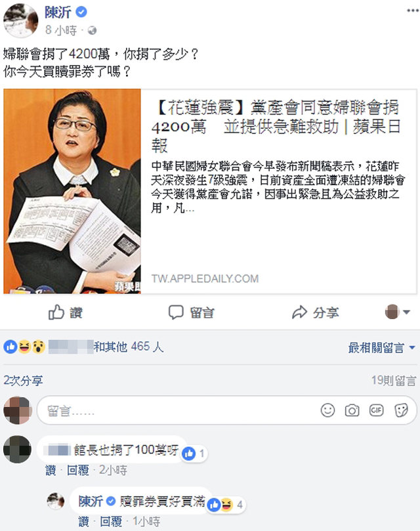
Task: Click 讚 under 陳沂's reply comment
Action: coord(83,522)
